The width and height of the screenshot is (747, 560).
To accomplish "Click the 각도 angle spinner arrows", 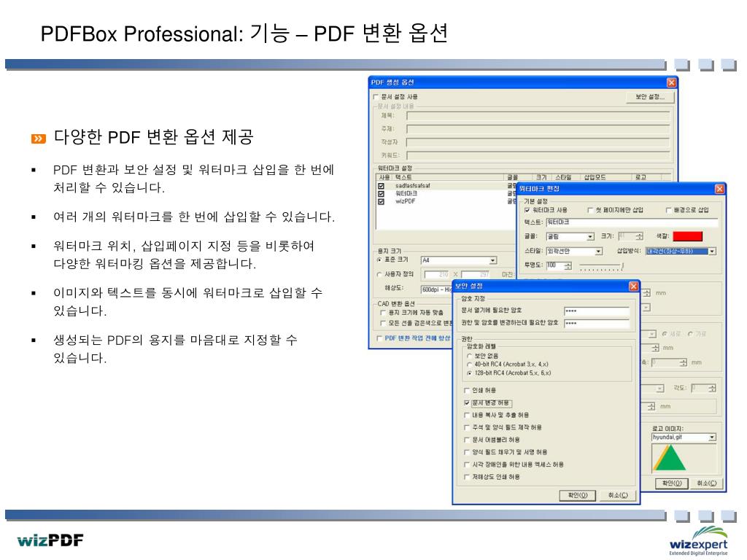I will click(x=712, y=389).
